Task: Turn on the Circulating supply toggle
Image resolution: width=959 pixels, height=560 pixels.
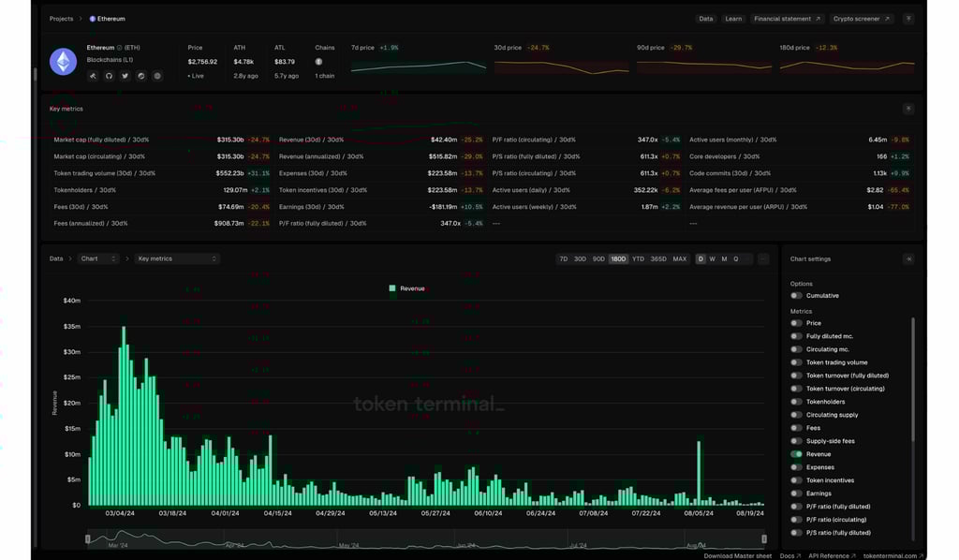Action: (796, 415)
